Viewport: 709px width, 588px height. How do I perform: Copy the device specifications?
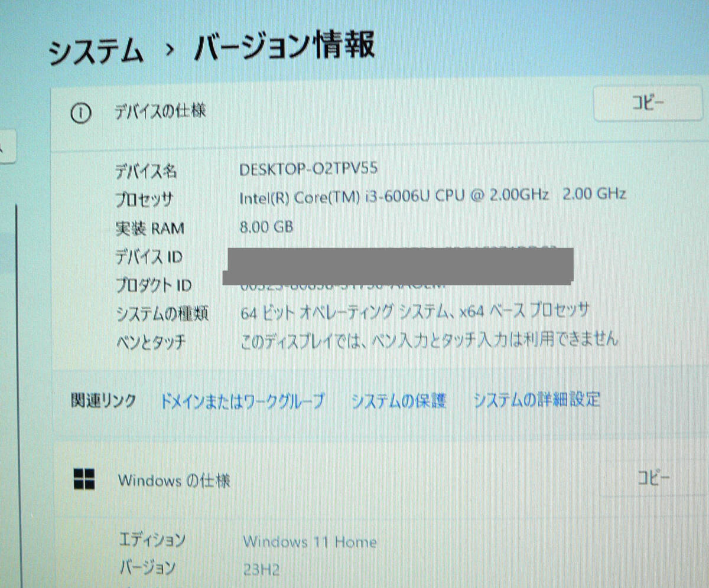(648, 104)
